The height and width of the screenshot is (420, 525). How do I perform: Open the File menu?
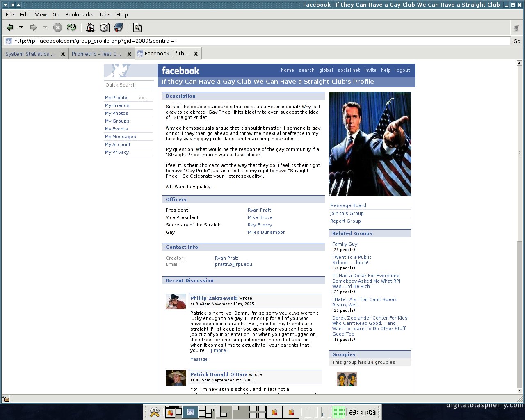10,14
